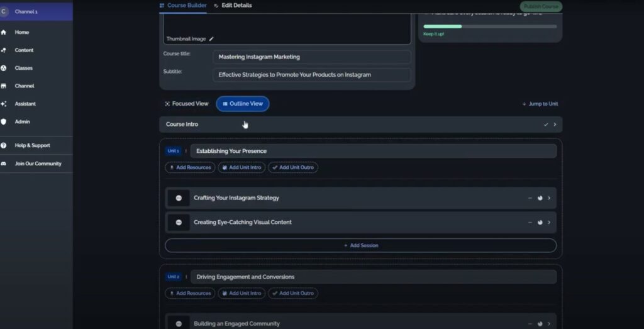Click the progress pie icon on Creating Eye-Catching Visual Content
This screenshot has width=644, height=329.
pos(540,222)
